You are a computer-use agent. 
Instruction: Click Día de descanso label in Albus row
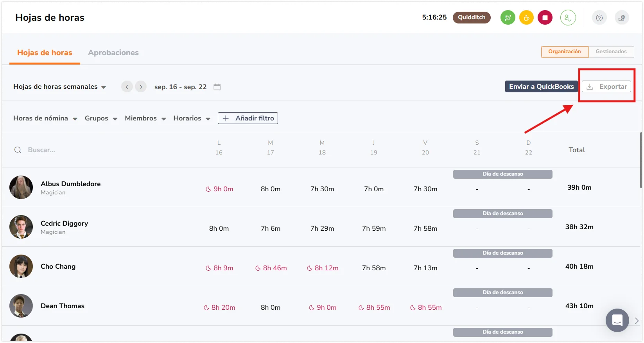pyautogui.click(x=502, y=174)
